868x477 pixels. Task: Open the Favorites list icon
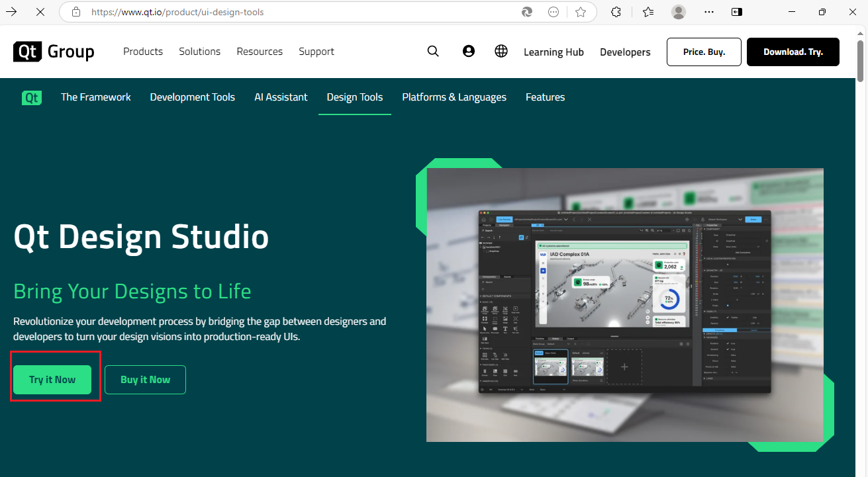click(x=648, y=12)
